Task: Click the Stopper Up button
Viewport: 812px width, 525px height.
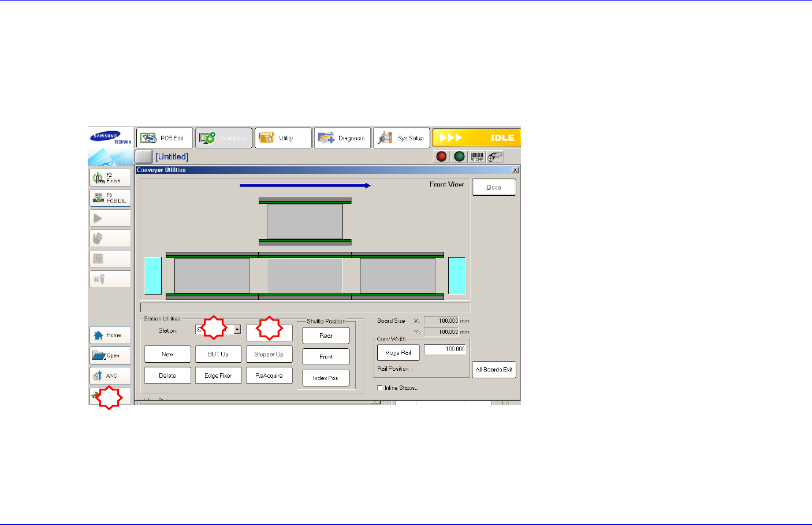Action: (269, 354)
